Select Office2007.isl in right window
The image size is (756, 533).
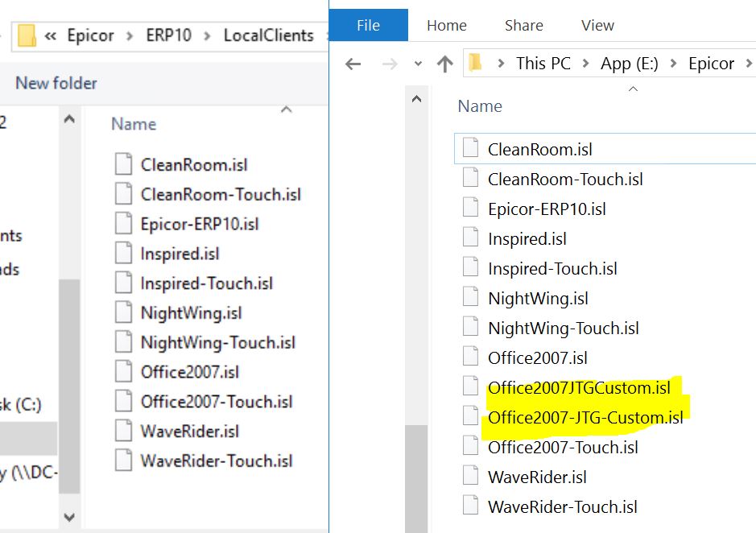538,358
